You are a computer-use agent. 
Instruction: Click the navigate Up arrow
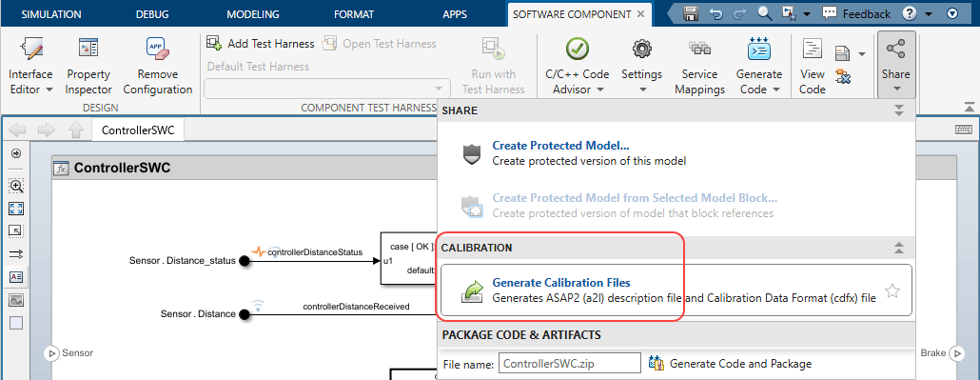coord(75,130)
